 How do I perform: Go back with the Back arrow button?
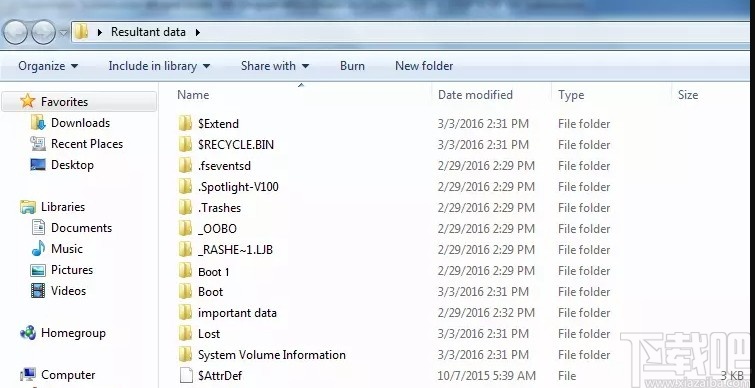tap(15, 32)
